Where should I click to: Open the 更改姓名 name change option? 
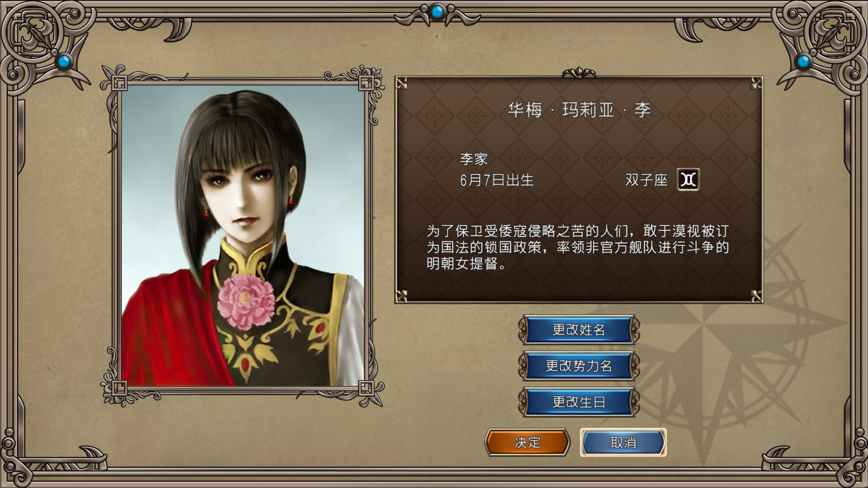[x=579, y=330]
